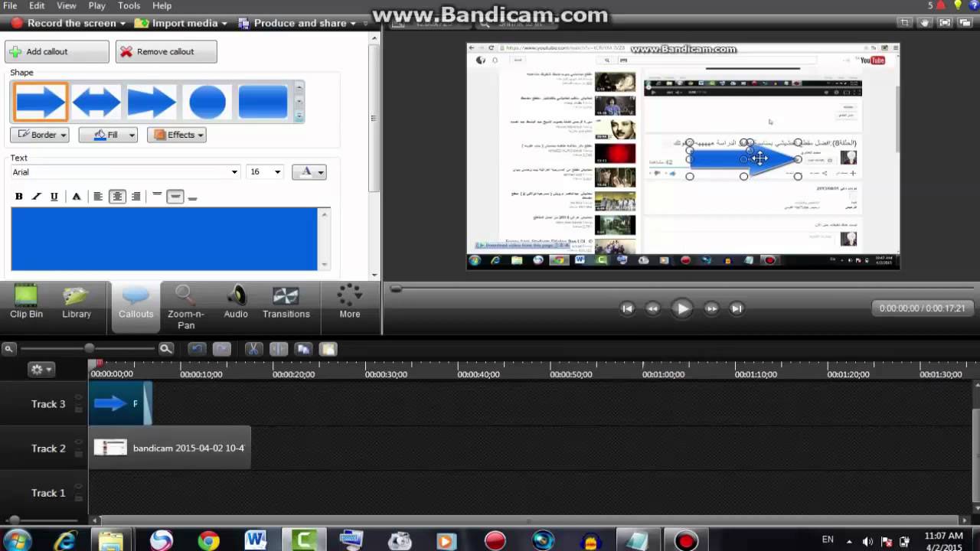The height and width of the screenshot is (551, 980).
Task: Open the Fill color dropdown
Action: coord(108,135)
